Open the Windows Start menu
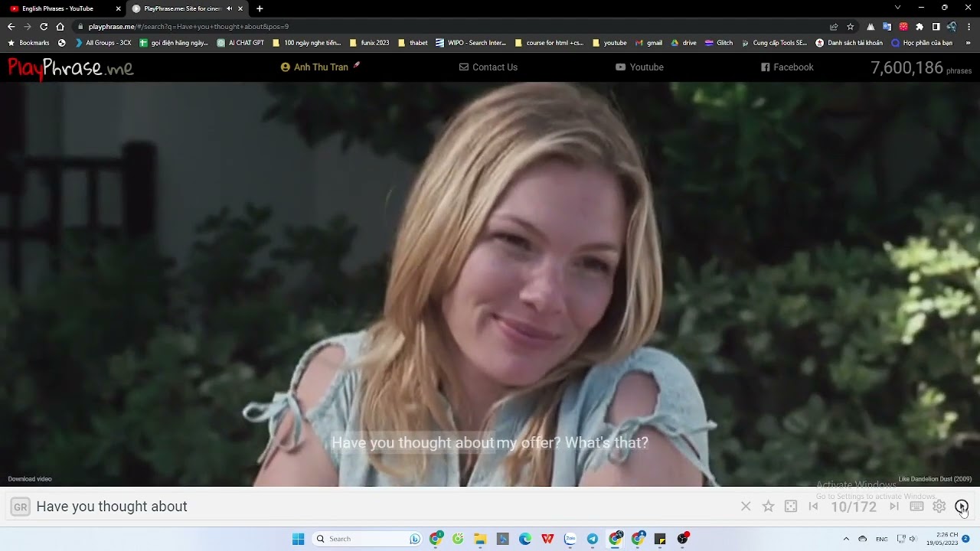The width and height of the screenshot is (980, 551). pyautogui.click(x=298, y=539)
